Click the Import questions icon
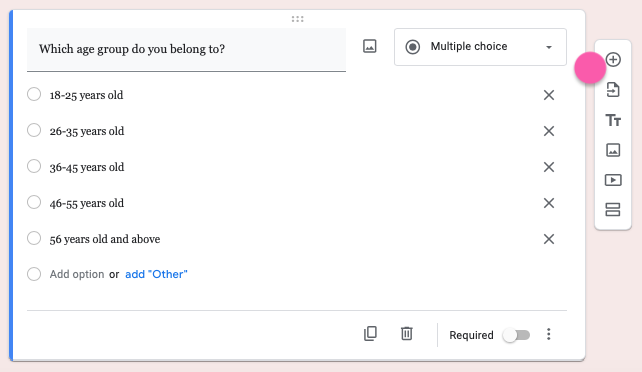Screen dimensions: 642x372 coord(613,90)
